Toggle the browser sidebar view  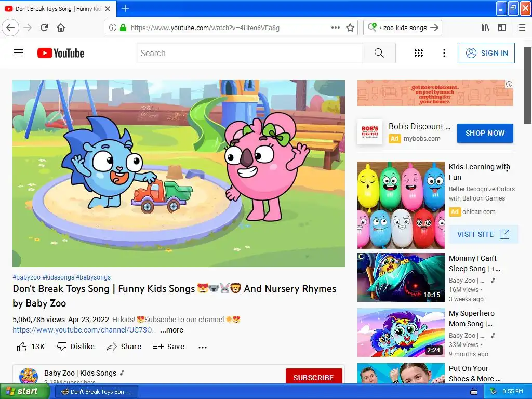coord(502,28)
